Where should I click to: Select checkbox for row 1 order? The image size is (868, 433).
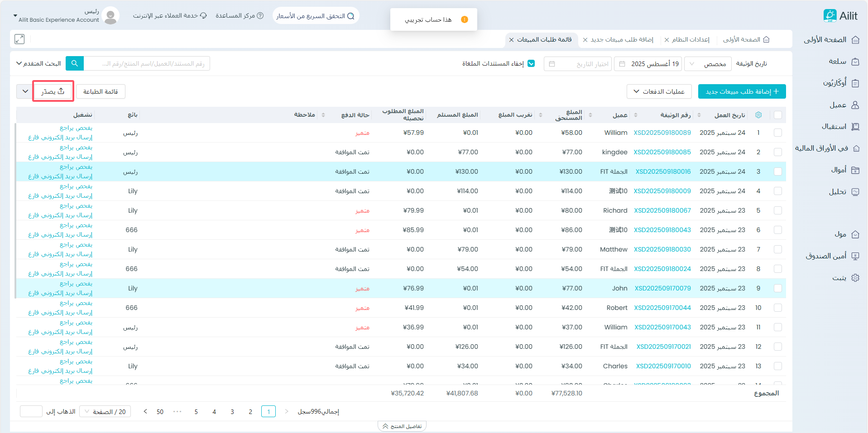(x=777, y=133)
